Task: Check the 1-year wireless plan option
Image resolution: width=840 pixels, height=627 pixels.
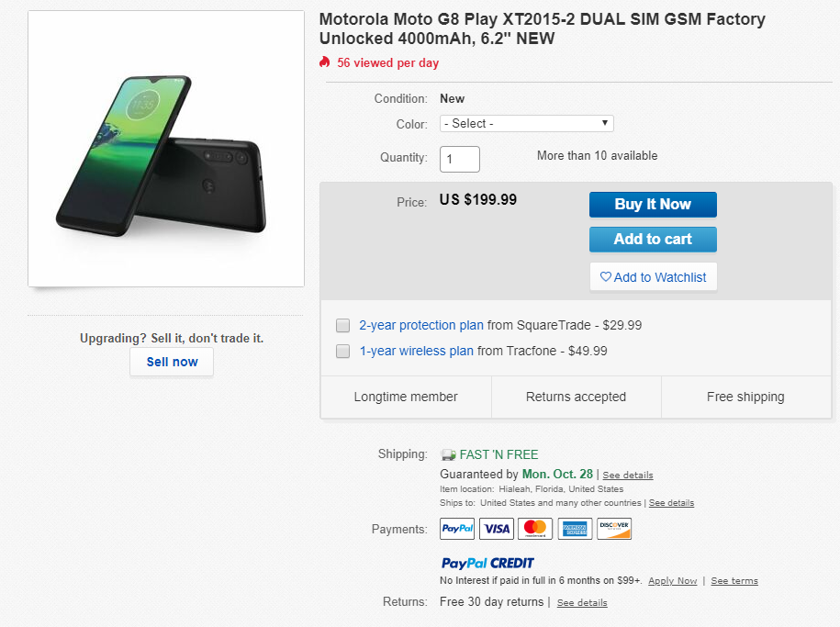Action: (342, 351)
